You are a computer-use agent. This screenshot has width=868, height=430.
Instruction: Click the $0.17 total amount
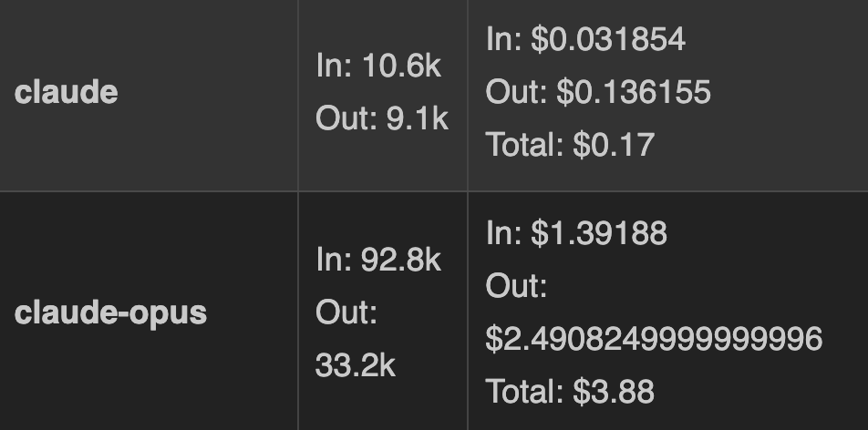pos(613,145)
